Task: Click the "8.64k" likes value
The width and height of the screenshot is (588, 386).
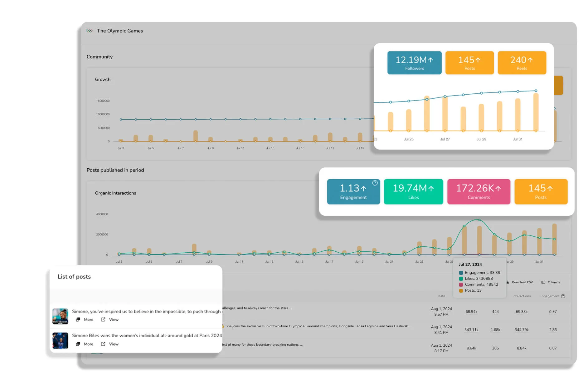Action: tap(471, 348)
